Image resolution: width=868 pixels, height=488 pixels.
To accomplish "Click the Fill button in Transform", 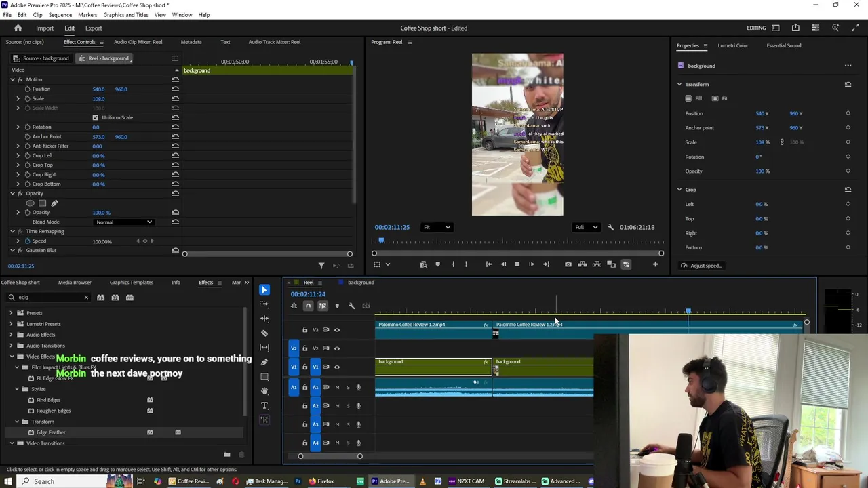I will [694, 99].
